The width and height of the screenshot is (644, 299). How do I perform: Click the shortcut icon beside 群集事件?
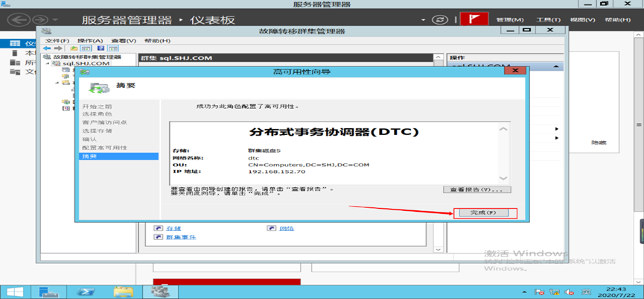(x=158, y=237)
